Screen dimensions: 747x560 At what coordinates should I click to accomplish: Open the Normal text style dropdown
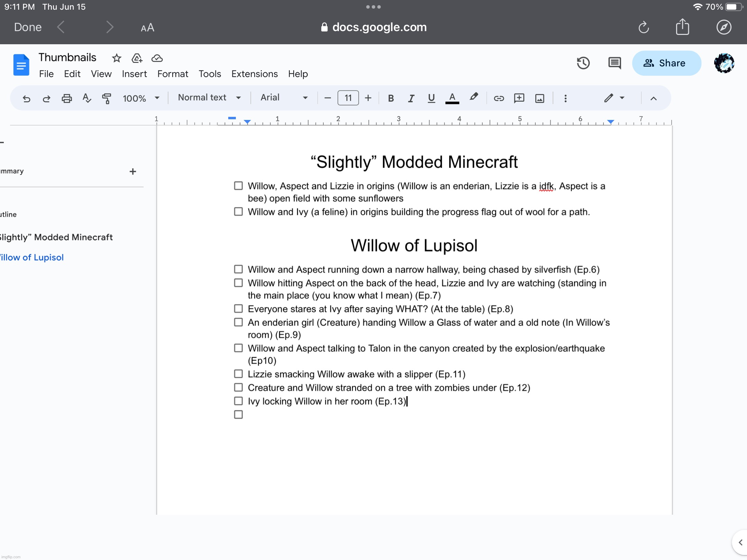[x=209, y=98]
